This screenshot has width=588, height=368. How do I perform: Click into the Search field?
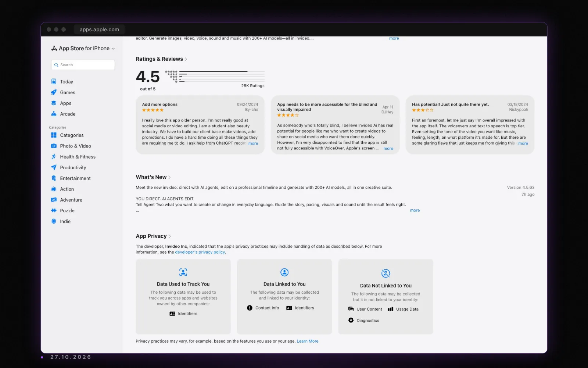point(83,65)
